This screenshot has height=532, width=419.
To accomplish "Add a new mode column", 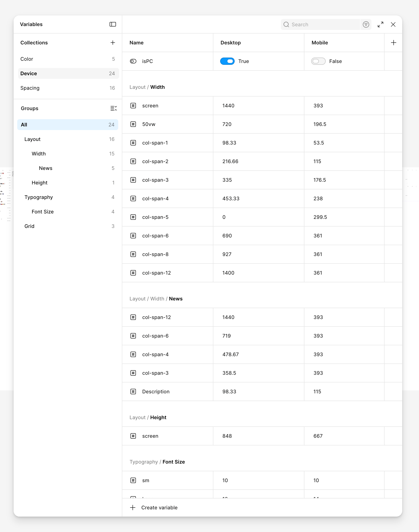I will coord(393,43).
